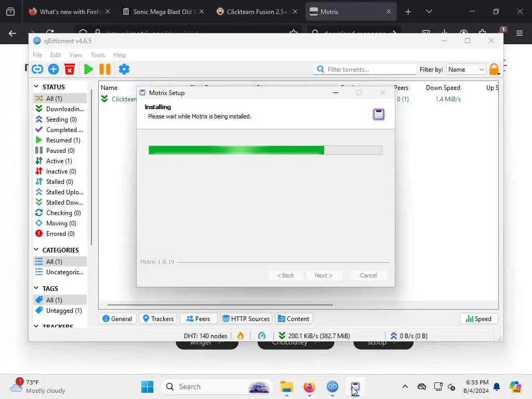Open the HTTP Sources tab
Screen dimensions: 532x399
[x=246, y=318]
